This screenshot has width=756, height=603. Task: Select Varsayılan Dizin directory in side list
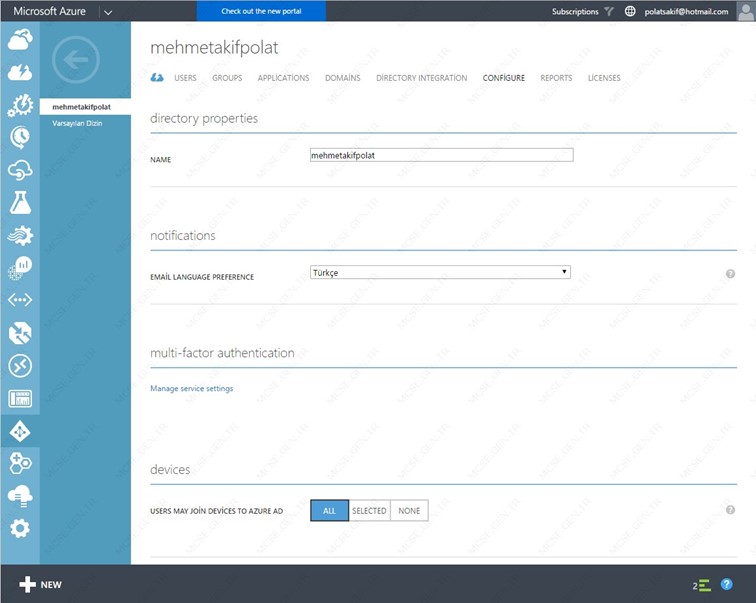pos(77,123)
